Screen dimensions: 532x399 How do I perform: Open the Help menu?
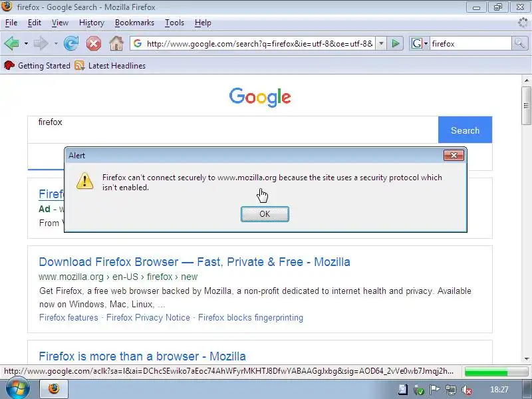point(203,23)
